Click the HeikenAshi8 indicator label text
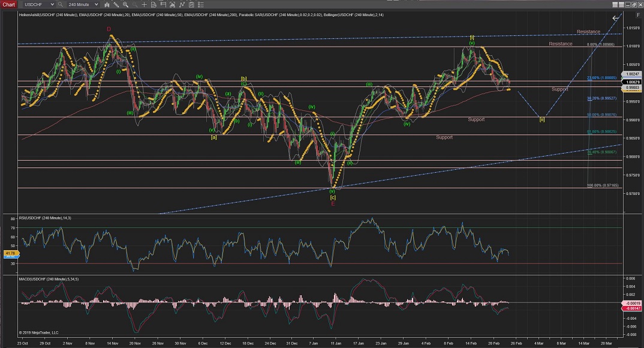Screen dimensions: 644x348 [47, 15]
